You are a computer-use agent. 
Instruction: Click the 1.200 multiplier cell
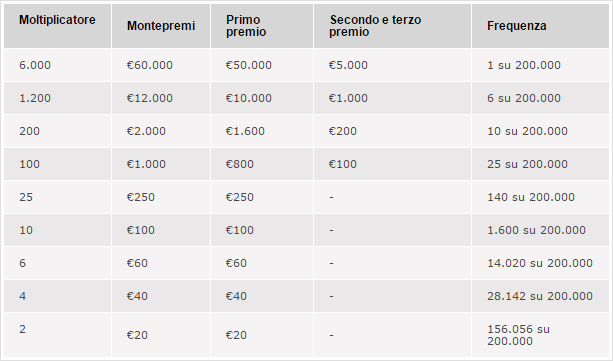35,98
